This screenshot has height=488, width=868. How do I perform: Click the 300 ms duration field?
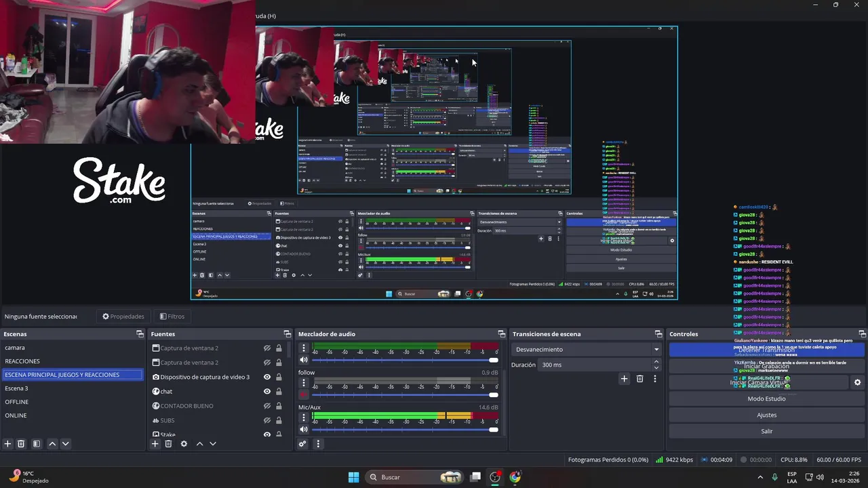click(x=595, y=365)
